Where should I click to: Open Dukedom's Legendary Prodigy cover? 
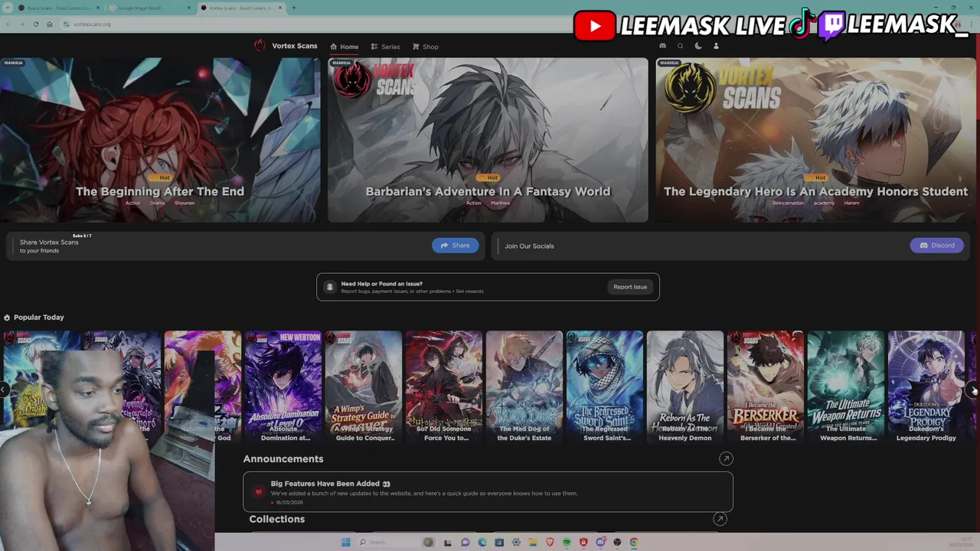(x=926, y=386)
